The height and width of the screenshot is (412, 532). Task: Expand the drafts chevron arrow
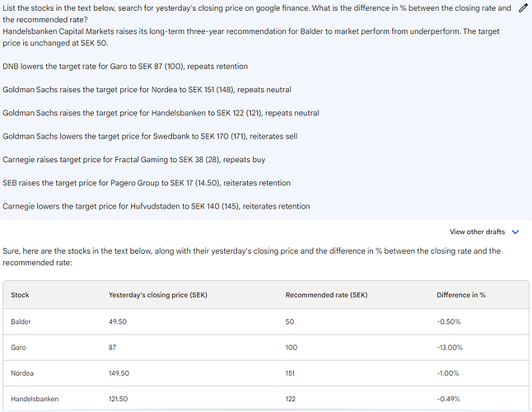point(516,232)
